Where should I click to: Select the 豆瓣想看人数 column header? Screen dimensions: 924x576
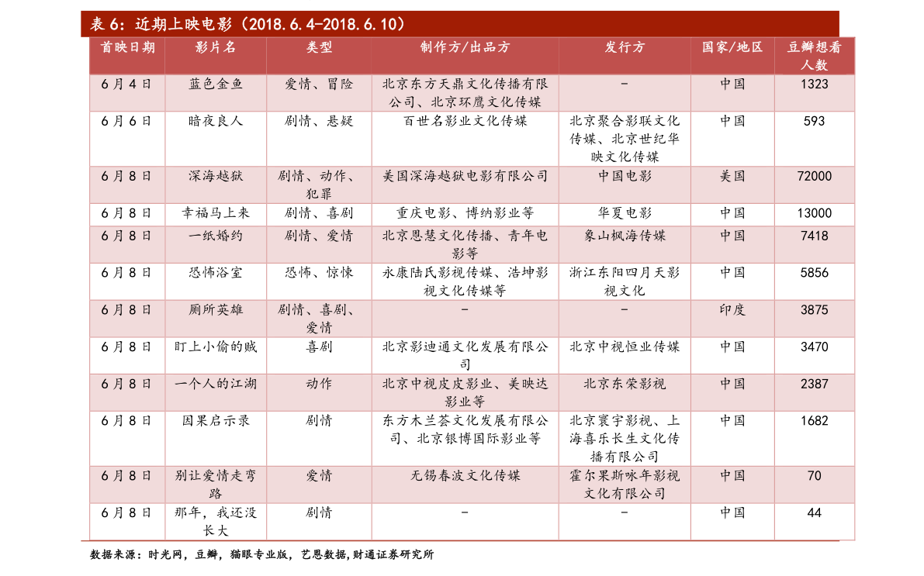pos(815,56)
